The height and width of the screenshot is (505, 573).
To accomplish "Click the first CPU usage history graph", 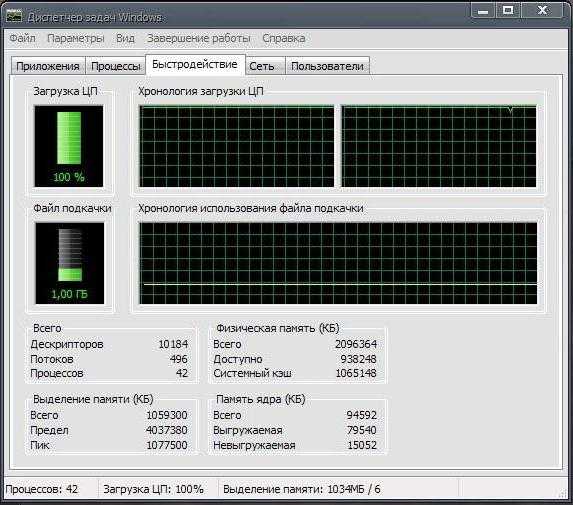I will [236, 146].
